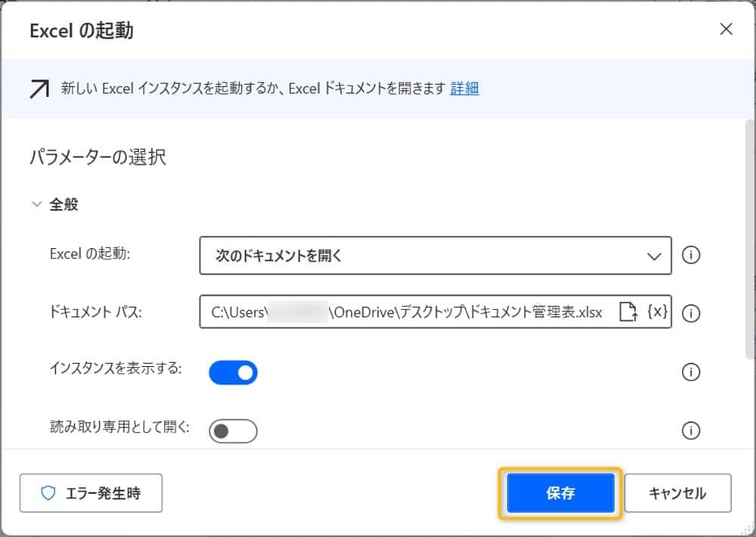Close the Excel の起動 dialog
Viewport: 756px width, 537px height.
coord(726,29)
